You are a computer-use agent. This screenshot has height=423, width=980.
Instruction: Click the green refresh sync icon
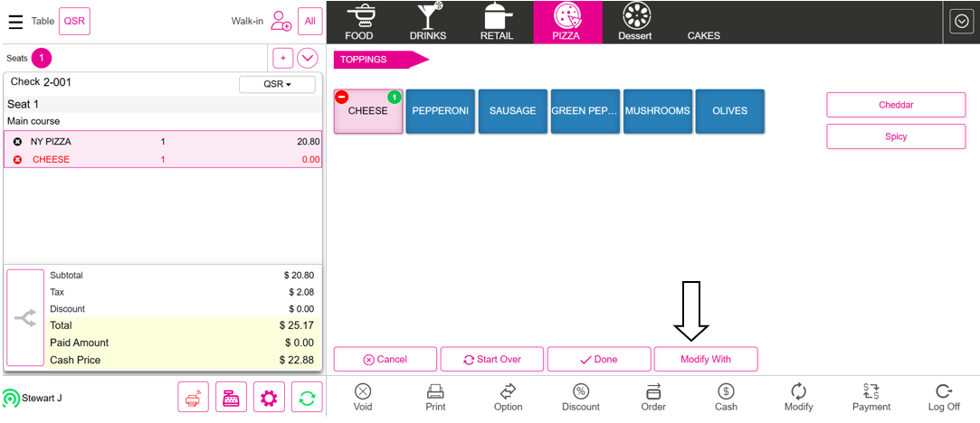point(307,398)
